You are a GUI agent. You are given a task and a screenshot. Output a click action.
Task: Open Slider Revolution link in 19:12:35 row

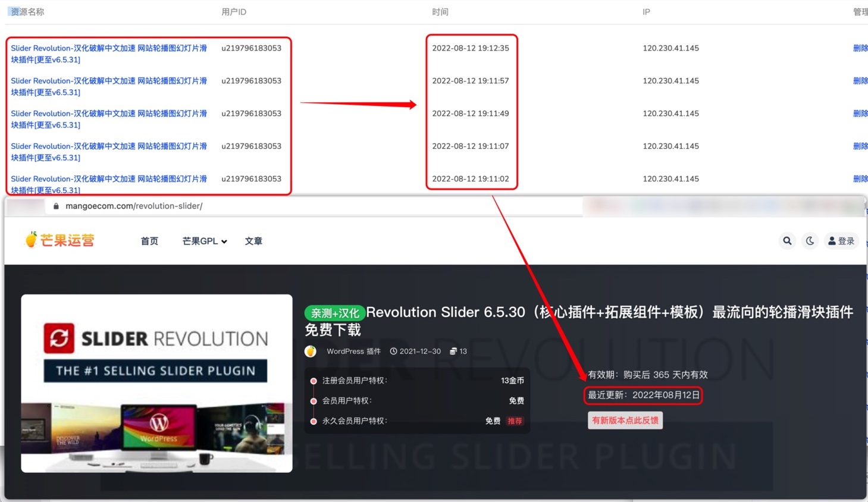[109, 54]
